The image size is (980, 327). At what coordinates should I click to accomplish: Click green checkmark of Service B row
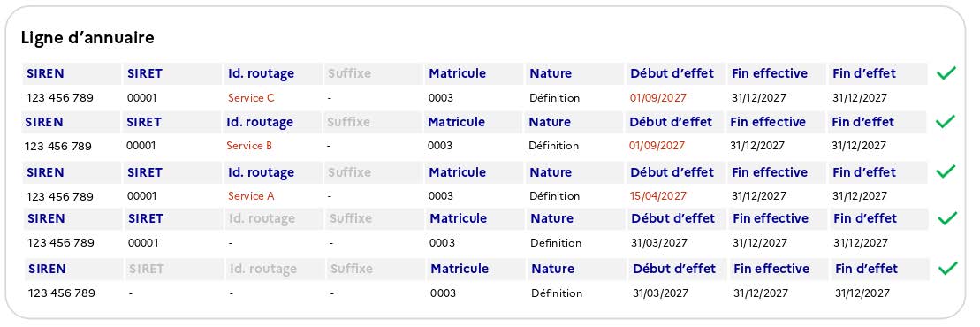pos(945,122)
